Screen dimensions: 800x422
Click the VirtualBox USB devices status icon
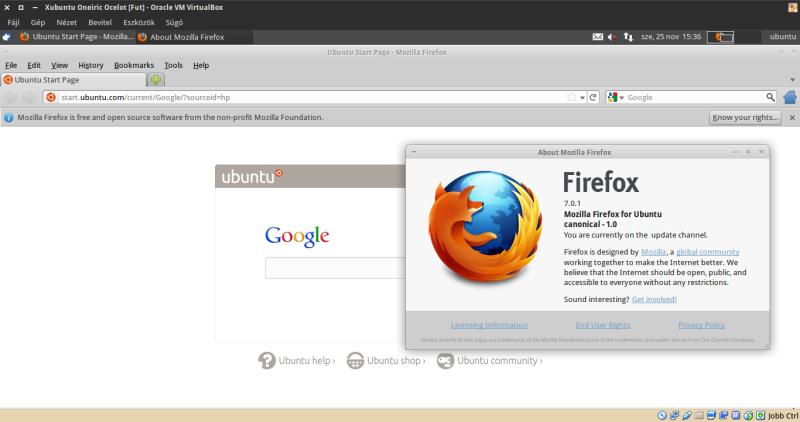click(687, 415)
